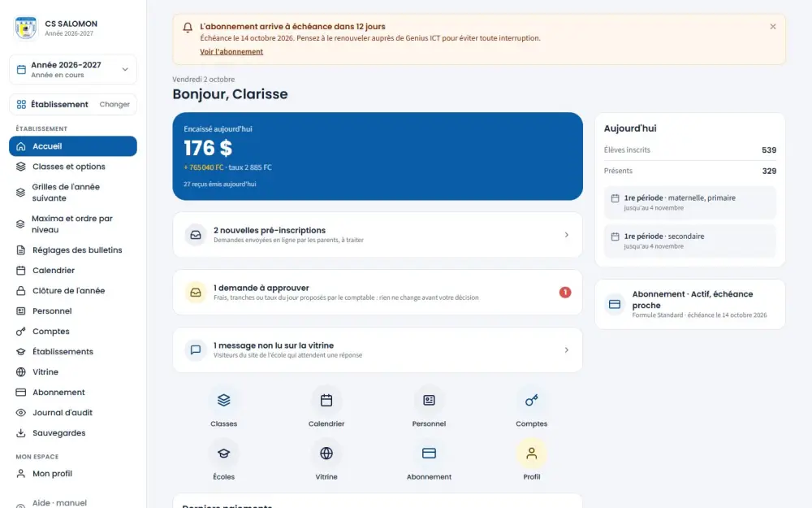Image resolution: width=812 pixels, height=508 pixels.
Task: Click the chat bubble icon for vitrine messages
Action: (196, 350)
